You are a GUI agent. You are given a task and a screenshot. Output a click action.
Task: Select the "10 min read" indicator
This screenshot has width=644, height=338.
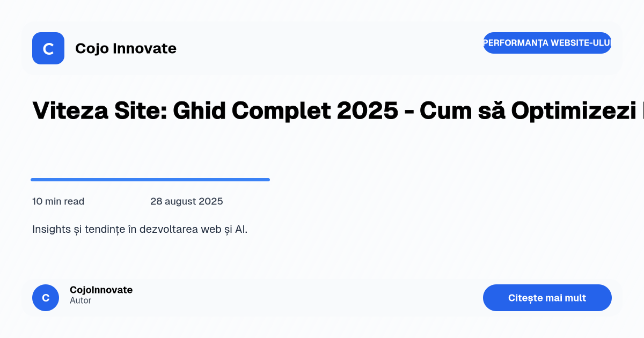58,201
